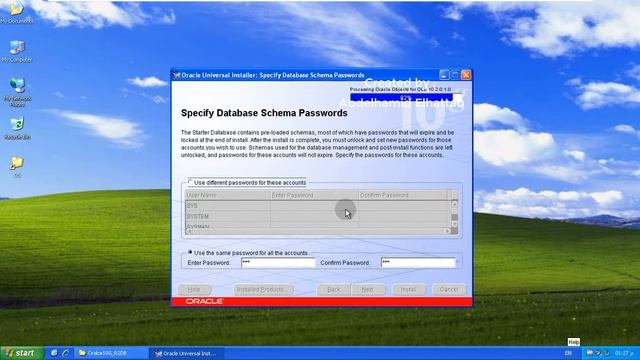Open the Recycle Bin desktop icon
The height and width of the screenshot is (360, 640).
point(17,129)
